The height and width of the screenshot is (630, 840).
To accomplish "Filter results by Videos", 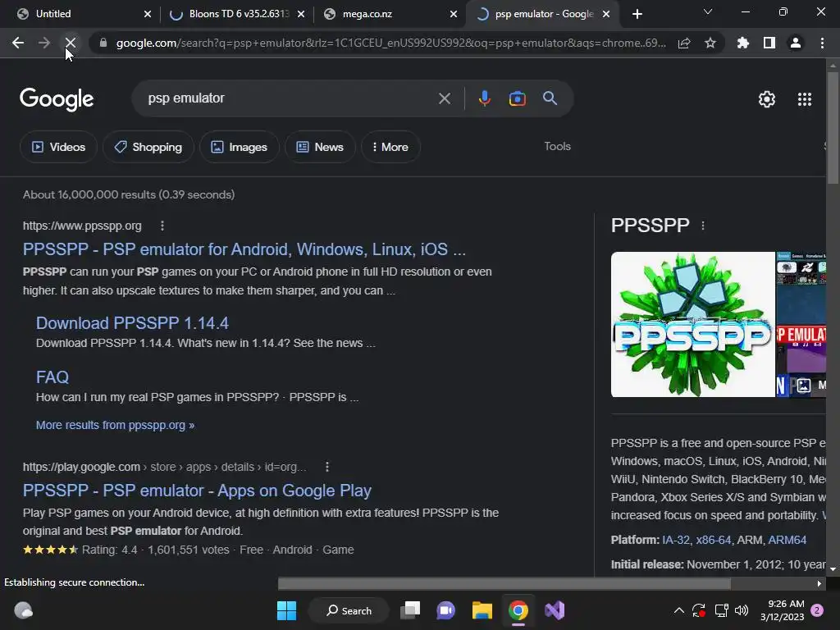I will 58,147.
